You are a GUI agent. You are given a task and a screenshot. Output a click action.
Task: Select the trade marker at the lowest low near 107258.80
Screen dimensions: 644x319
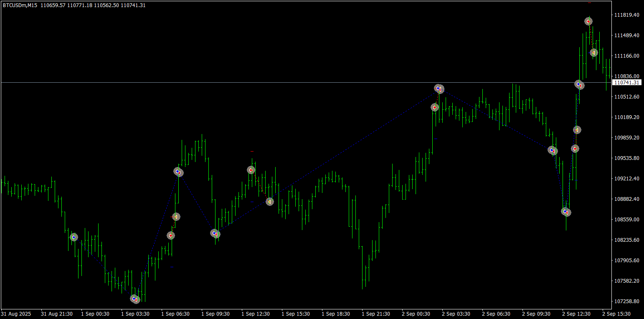coord(134,299)
